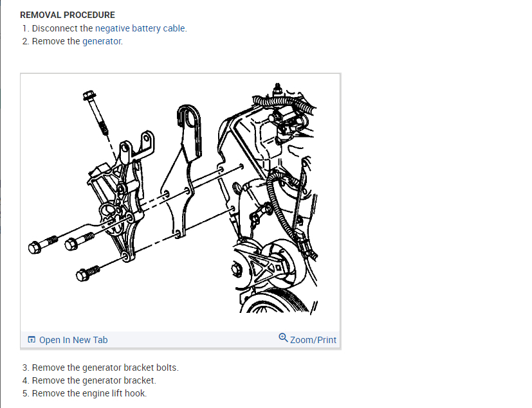Screen dimensions: 532x408
Task: Click the generator bracket diagram image
Action: click(x=181, y=202)
